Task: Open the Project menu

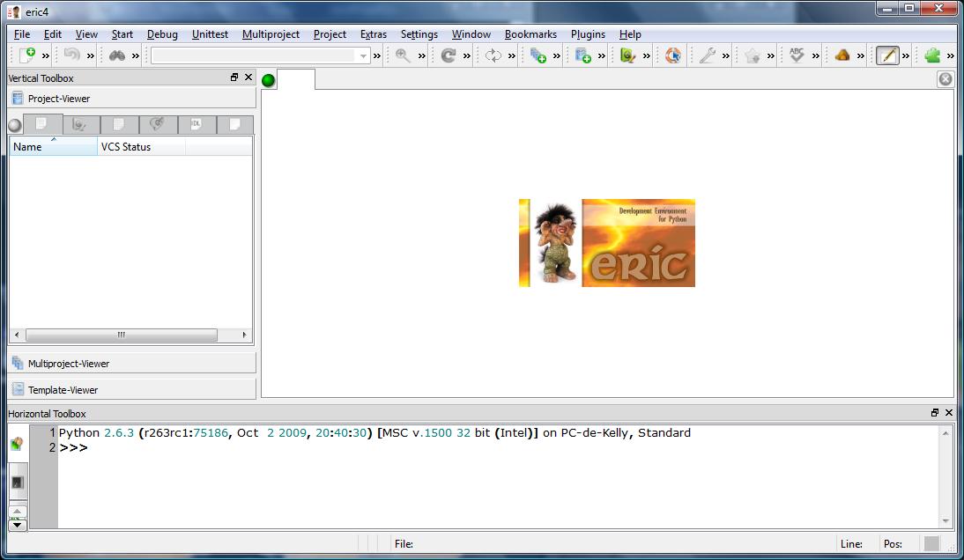Action: click(x=330, y=34)
